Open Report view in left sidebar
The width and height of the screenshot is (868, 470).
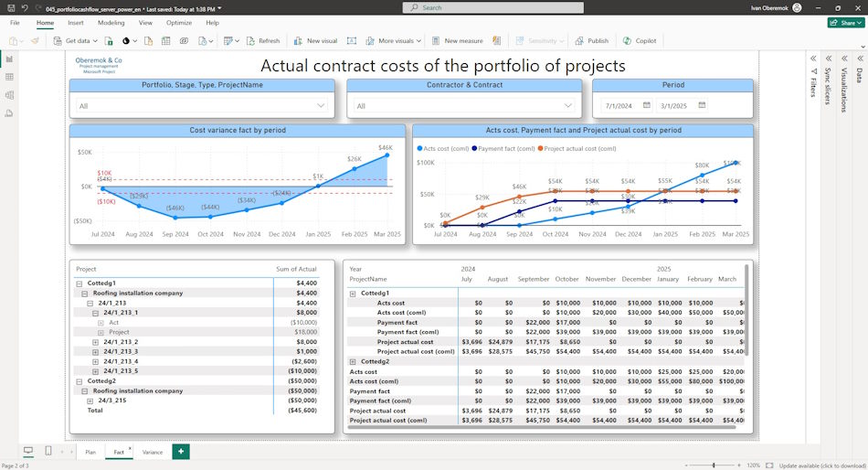(9, 59)
